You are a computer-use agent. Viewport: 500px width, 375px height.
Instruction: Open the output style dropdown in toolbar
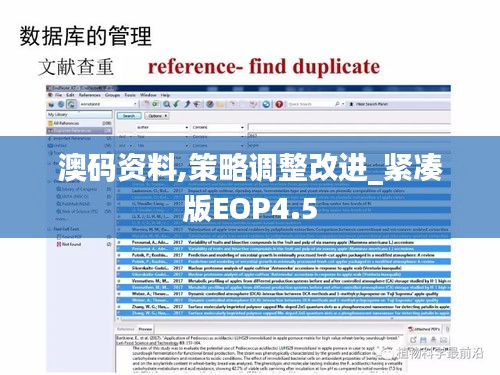click(x=108, y=104)
